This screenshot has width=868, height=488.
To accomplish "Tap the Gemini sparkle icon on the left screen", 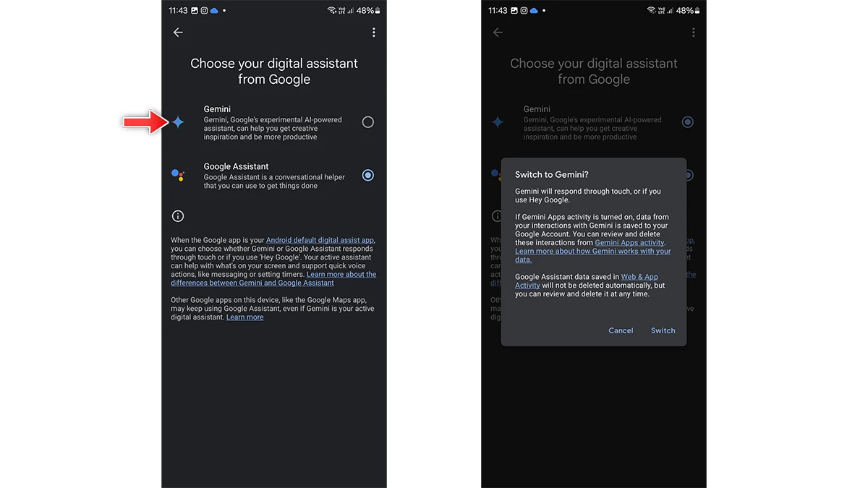I will [x=178, y=122].
